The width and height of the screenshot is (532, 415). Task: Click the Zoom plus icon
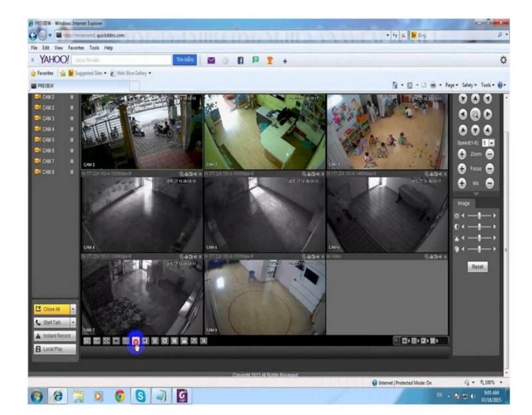[462, 154]
